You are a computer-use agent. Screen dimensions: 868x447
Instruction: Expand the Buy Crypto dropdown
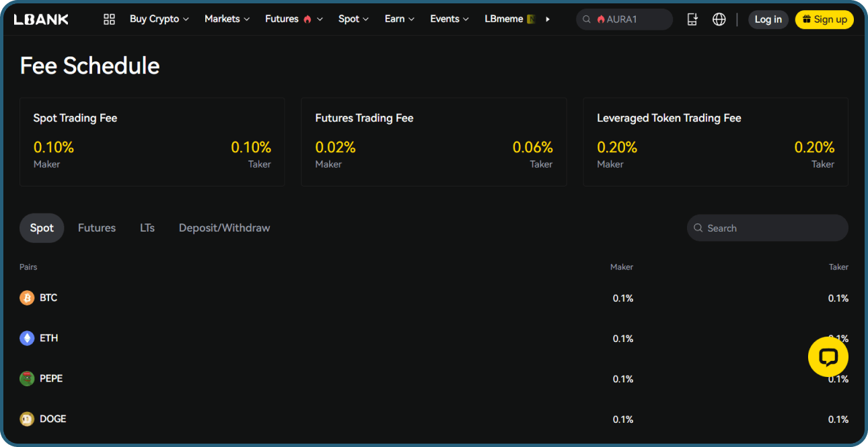click(x=159, y=20)
